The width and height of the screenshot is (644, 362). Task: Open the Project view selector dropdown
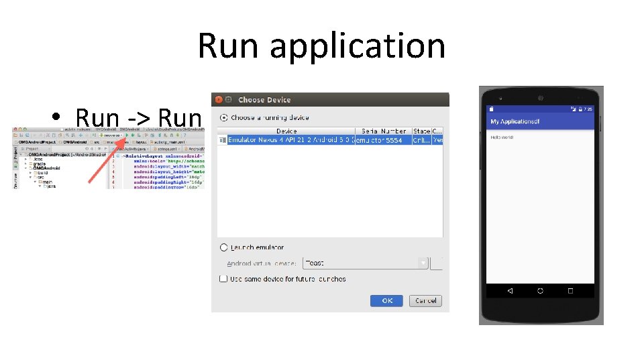(34, 149)
